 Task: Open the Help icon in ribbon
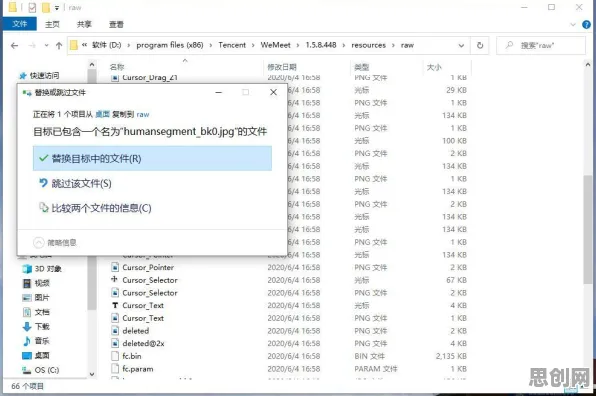pos(586,25)
